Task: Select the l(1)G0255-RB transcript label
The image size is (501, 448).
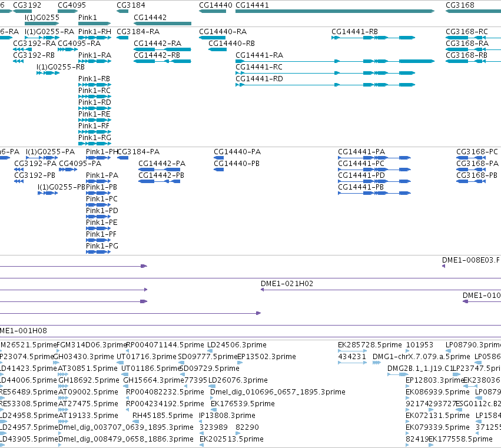Action: click(x=61, y=67)
